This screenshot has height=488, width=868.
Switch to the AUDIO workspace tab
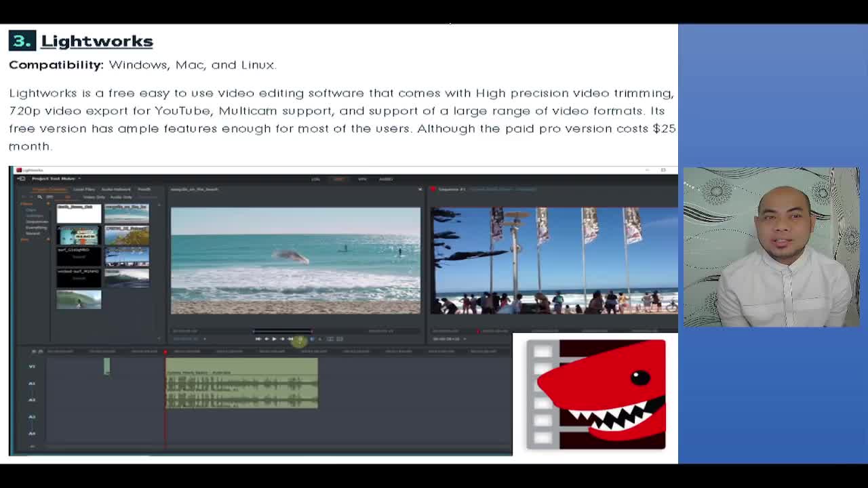[386, 179]
